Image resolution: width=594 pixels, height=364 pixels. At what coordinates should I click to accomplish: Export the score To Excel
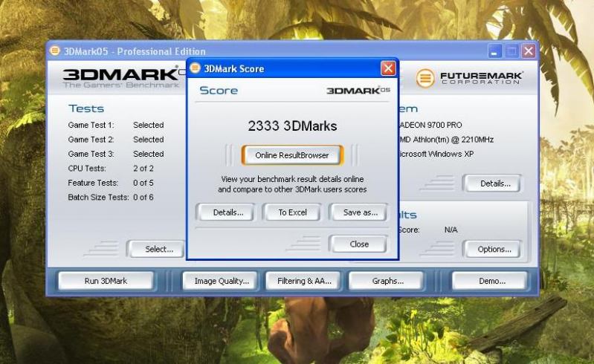point(292,212)
